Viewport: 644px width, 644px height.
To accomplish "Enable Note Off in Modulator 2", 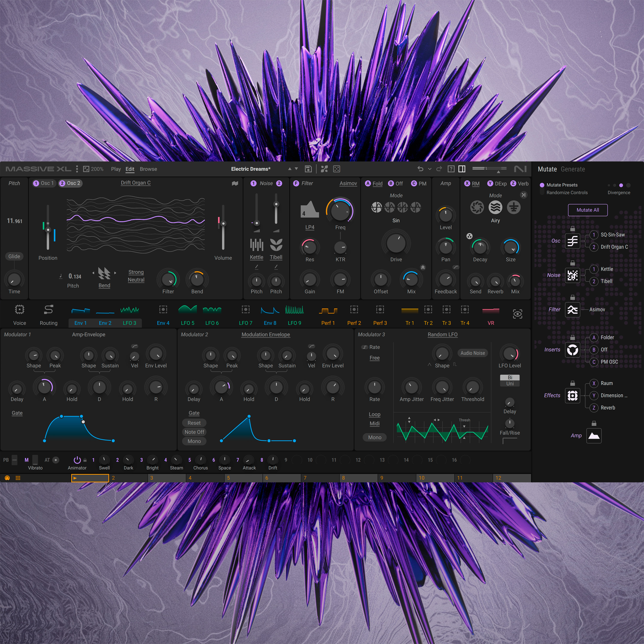I will coord(194,432).
